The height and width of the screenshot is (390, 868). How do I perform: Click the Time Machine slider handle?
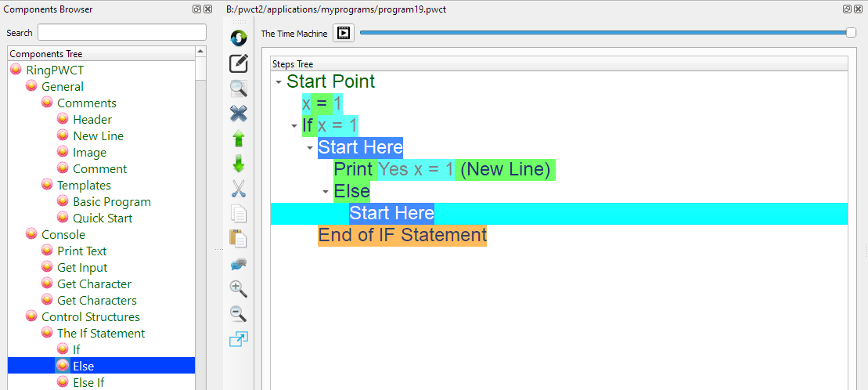click(851, 32)
